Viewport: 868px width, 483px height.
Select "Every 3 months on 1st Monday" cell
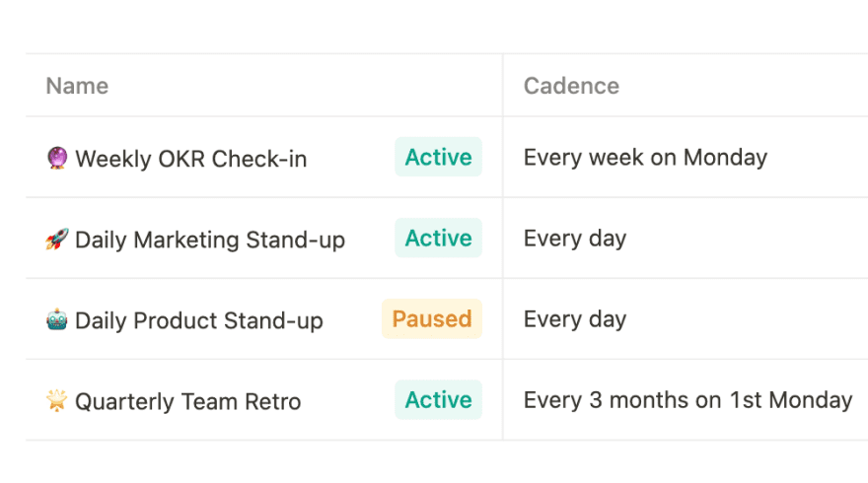687,399
